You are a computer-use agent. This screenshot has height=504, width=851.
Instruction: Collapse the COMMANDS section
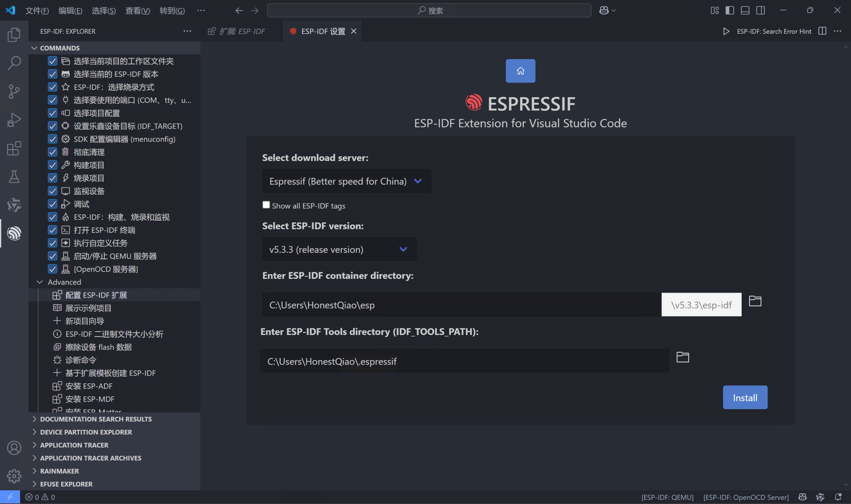pos(115,48)
